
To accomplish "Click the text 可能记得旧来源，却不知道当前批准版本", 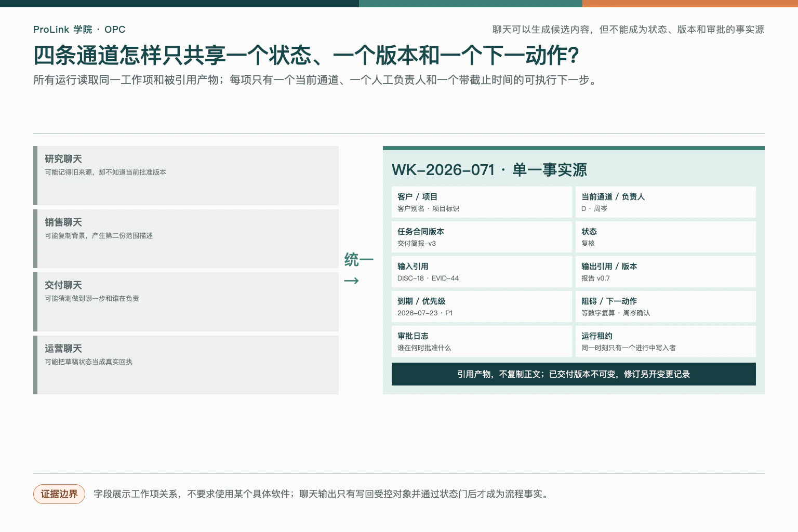I will (105, 172).
